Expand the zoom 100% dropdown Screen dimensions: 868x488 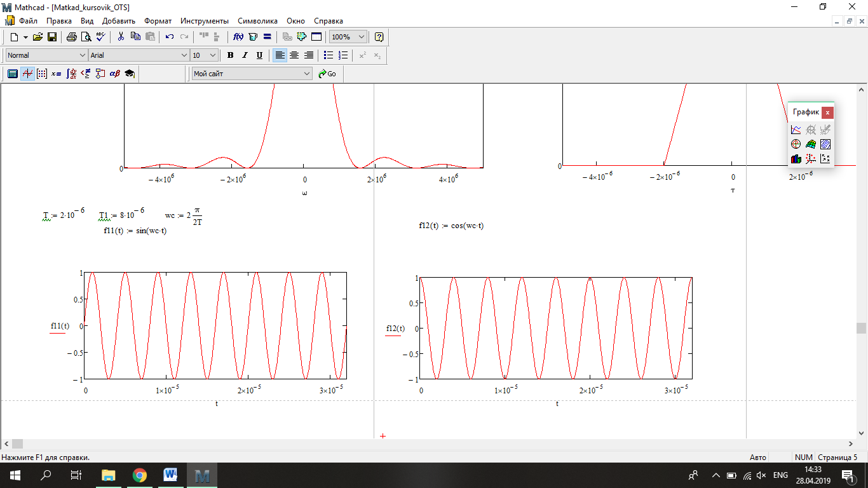point(362,37)
